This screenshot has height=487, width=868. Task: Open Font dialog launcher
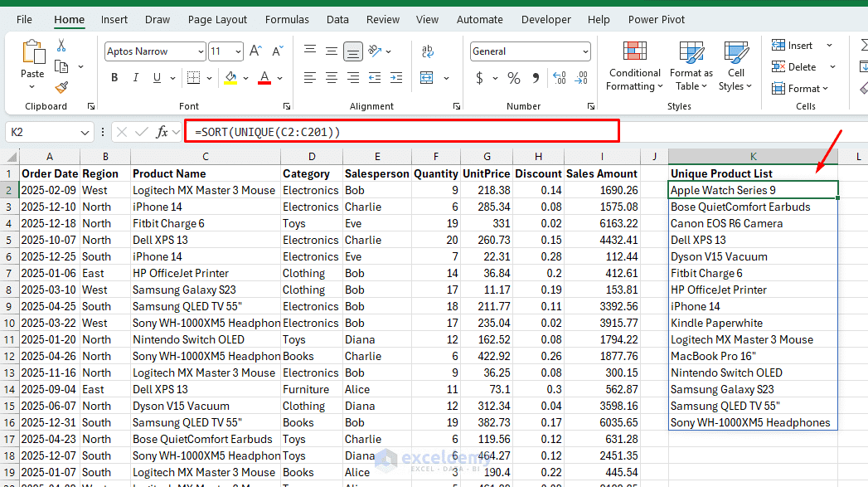click(x=287, y=106)
